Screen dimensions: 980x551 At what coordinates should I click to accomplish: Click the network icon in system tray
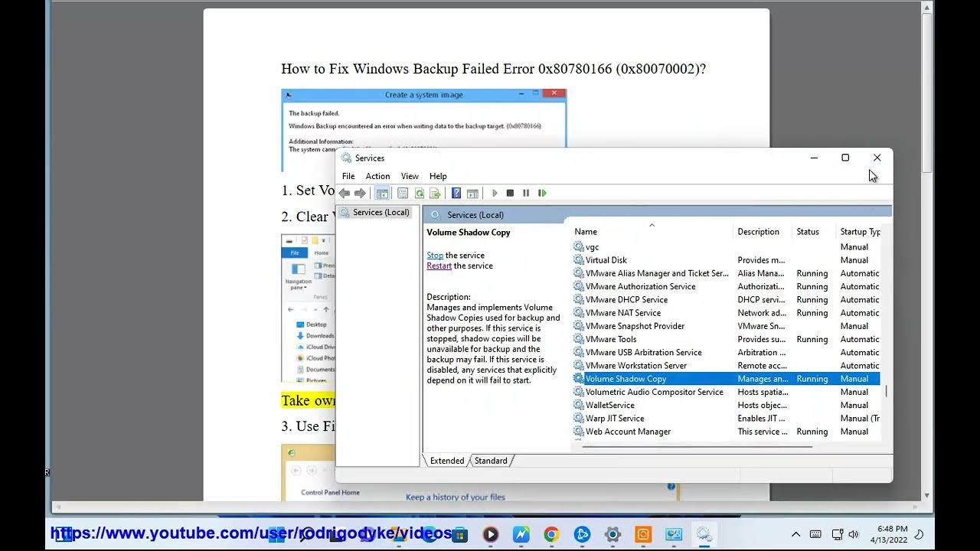pos(837,534)
